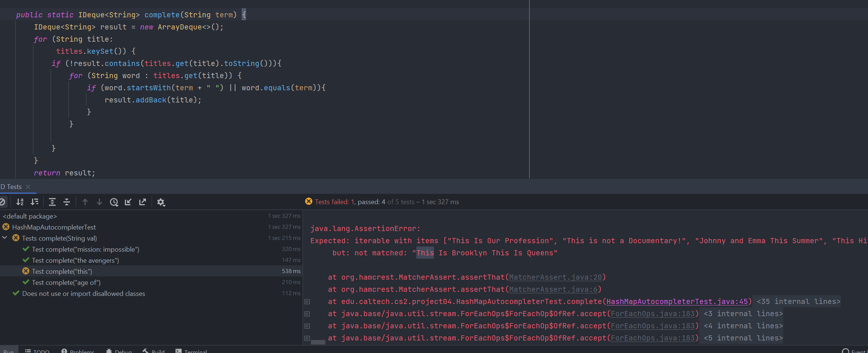Sort tests by duration
The image size is (868, 353).
point(35,202)
